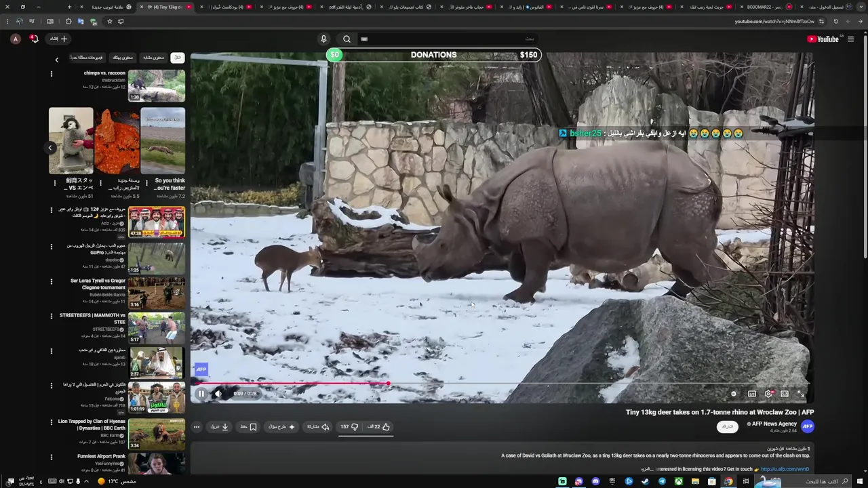868x488 pixels.
Task: Open the player settings gear
Action: point(768,394)
